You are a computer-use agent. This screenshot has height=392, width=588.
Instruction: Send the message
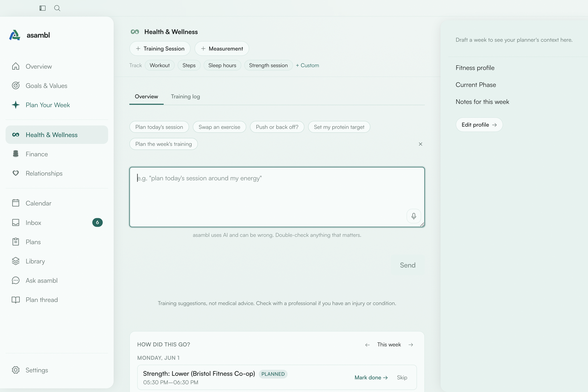[x=408, y=265]
